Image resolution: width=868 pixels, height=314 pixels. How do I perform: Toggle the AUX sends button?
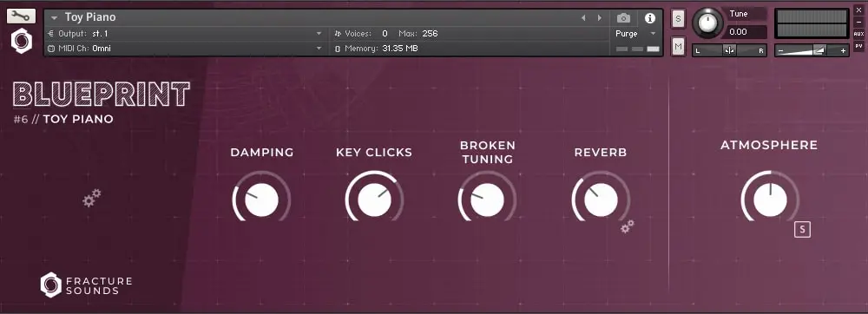coord(858,35)
